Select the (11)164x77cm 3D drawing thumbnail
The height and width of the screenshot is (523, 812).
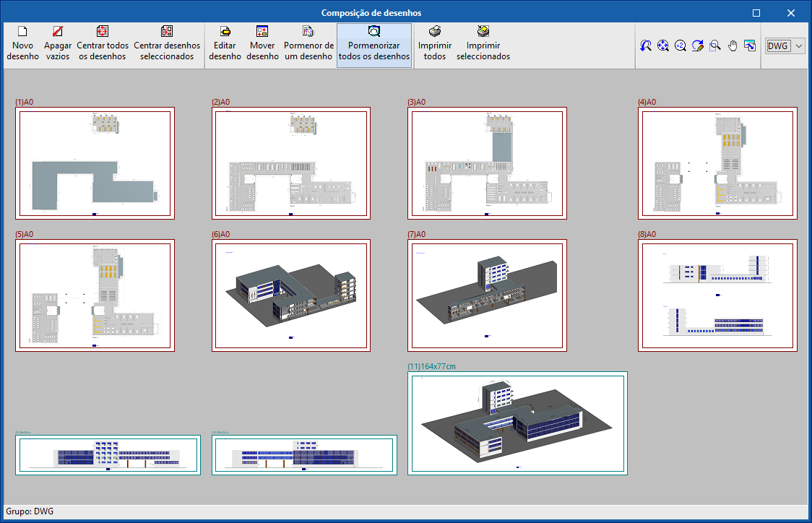pyautogui.click(x=518, y=423)
